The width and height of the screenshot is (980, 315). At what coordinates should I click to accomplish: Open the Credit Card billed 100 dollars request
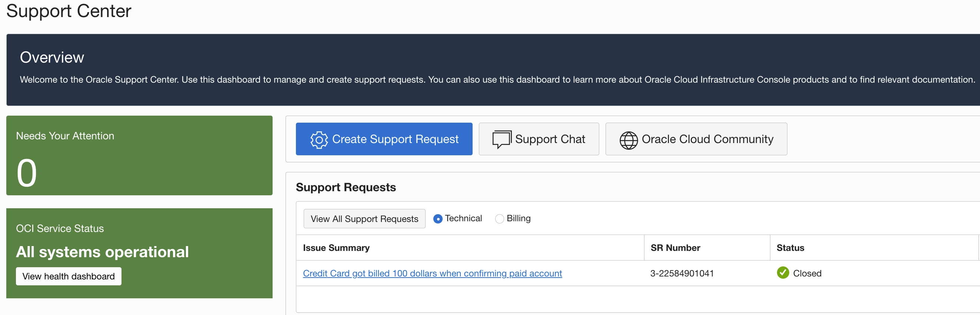[432, 273]
